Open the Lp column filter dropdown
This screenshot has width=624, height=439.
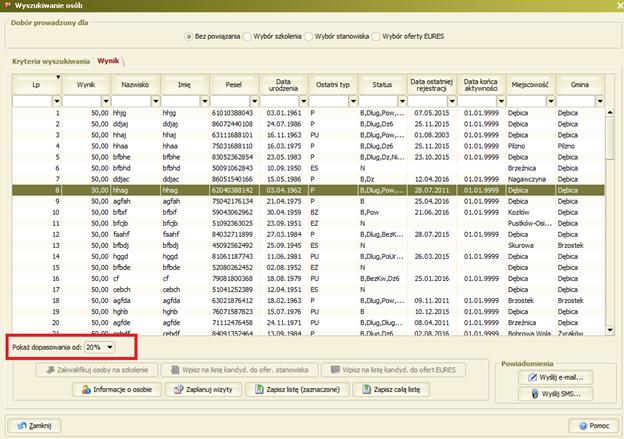[x=57, y=101]
